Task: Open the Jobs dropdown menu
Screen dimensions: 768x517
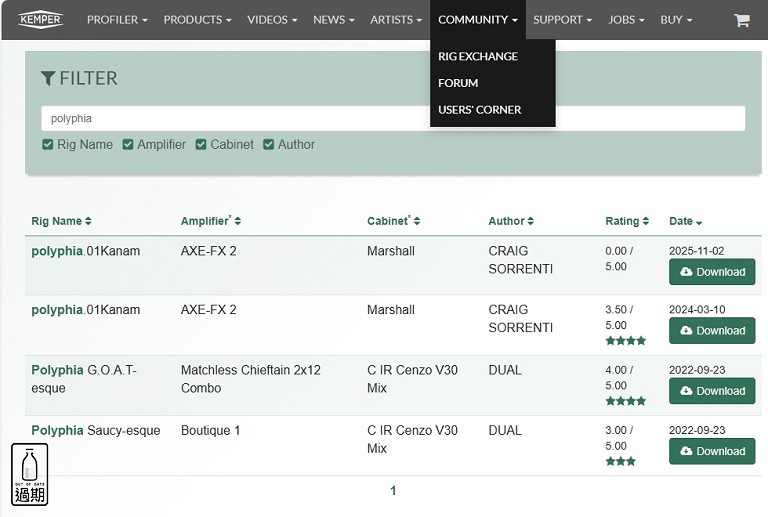Action: coord(626,20)
